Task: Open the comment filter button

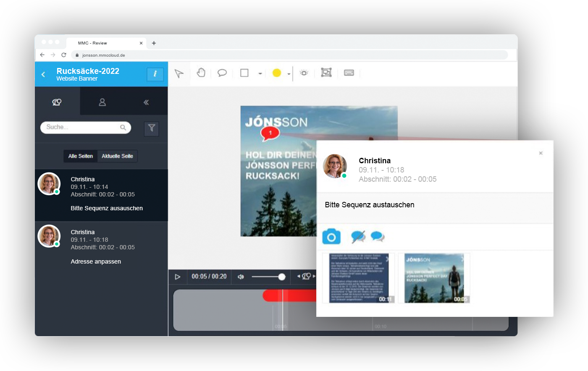Action: (152, 128)
